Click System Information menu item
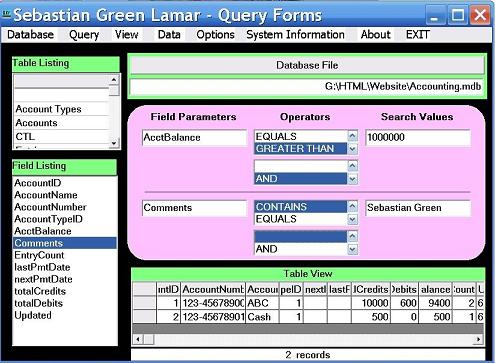Viewport: 495px width, 363px height. coord(295,35)
